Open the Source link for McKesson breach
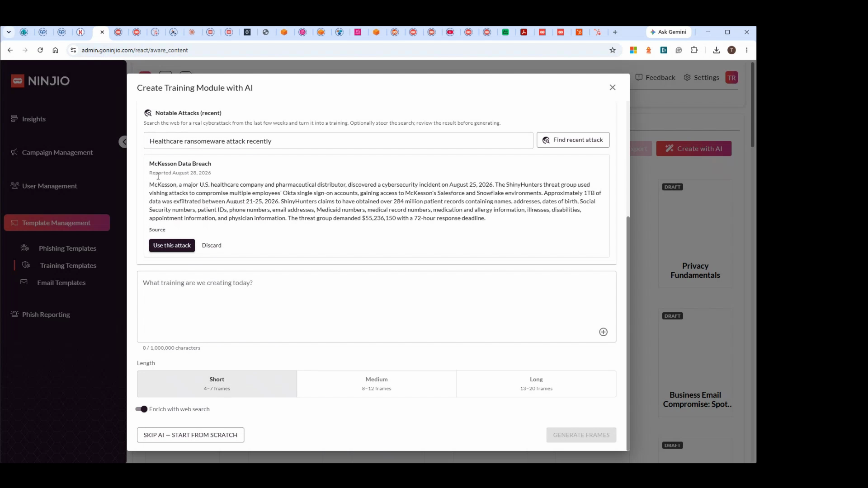Viewport: 868px width, 488px height. (x=157, y=230)
